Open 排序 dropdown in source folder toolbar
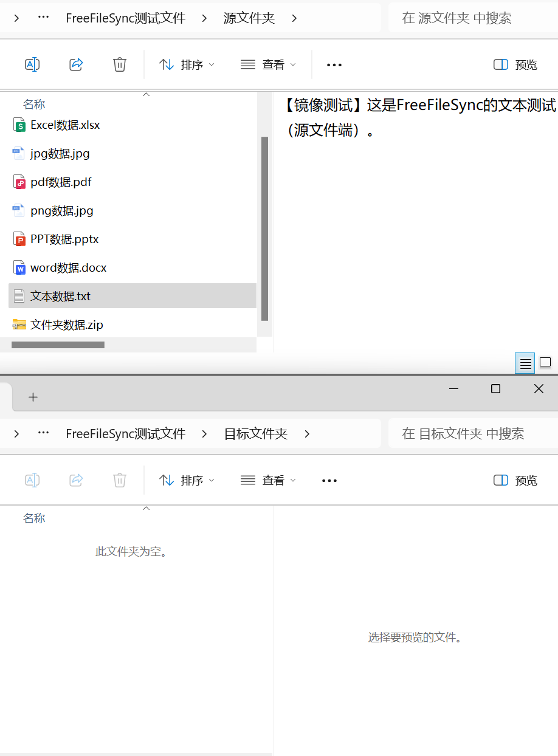The width and height of the screenshot is (558, 756). coord(187,64)
